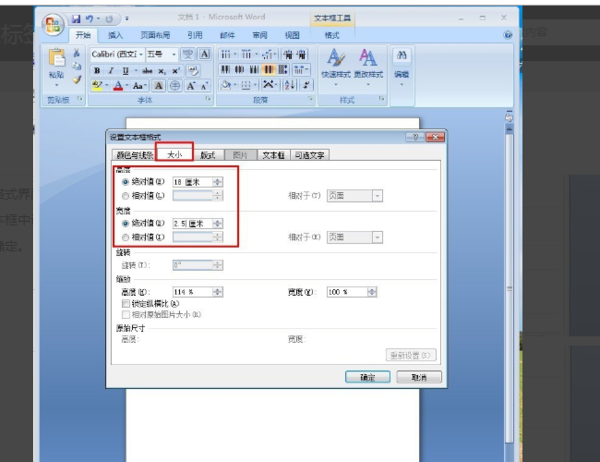This screenshot has width=600, height=462.
Task: Select height 绝对值 radio button
Action: [x=125, y=182]
